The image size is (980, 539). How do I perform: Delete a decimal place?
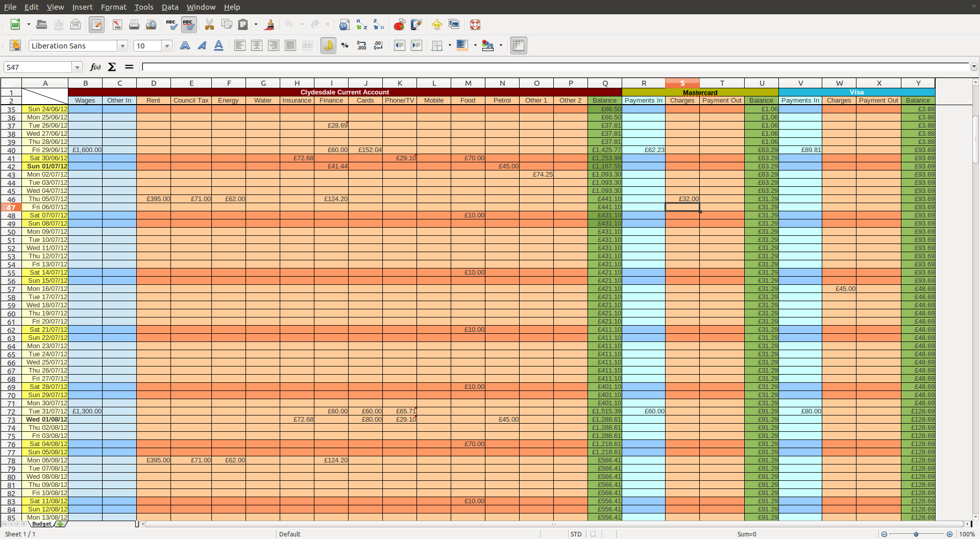(379, 45)
